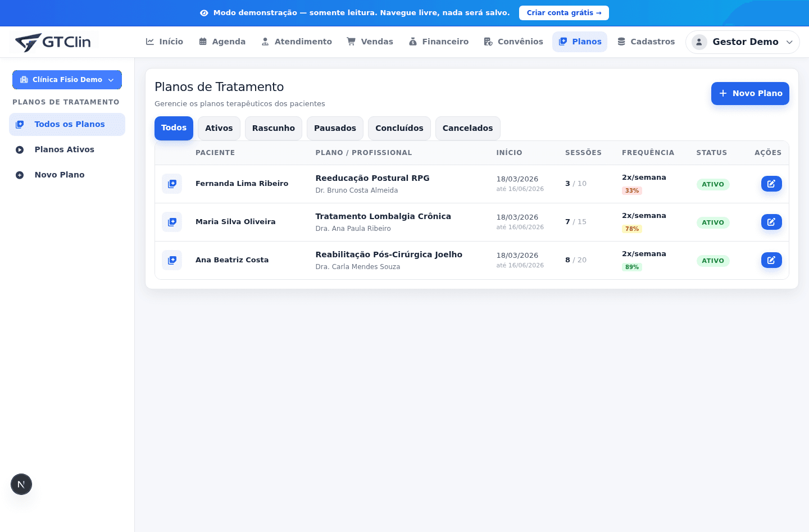Screen dimensions: 809x532
Task: Select the Planos menu item
Action: point(580,42)
